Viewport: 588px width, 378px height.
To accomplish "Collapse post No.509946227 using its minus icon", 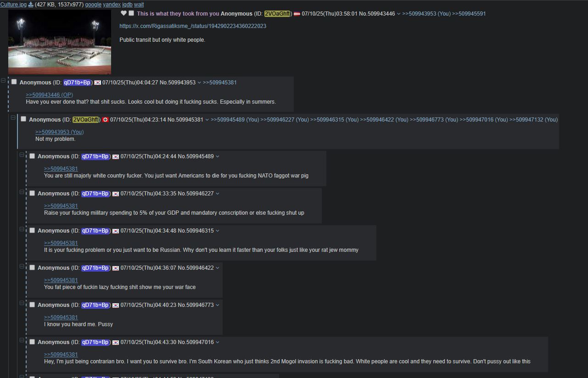I will point(22,192).
